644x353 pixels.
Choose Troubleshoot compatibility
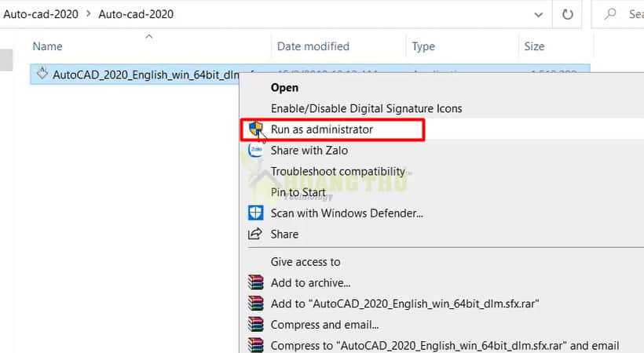pyautogui.click(x=338, y=171)
